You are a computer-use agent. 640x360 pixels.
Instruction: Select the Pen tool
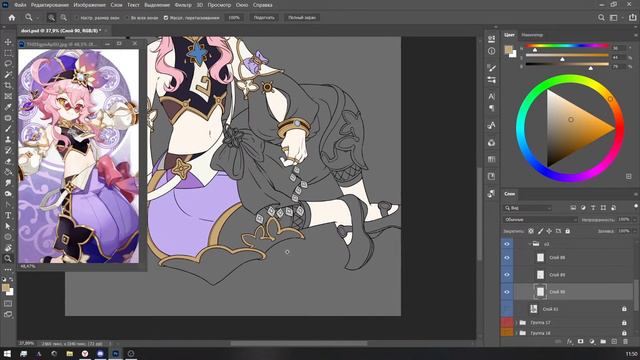[8, 204]
